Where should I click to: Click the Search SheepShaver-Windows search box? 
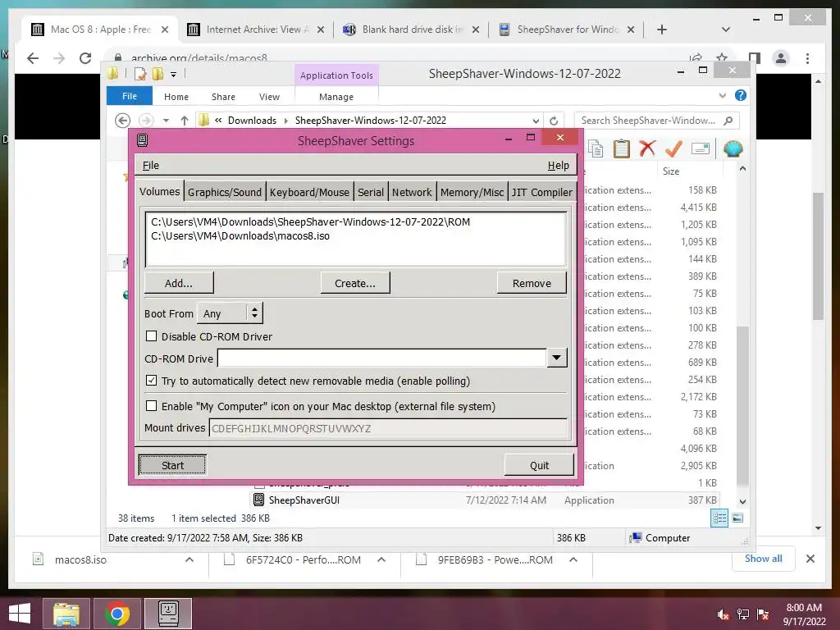point(656,121)
